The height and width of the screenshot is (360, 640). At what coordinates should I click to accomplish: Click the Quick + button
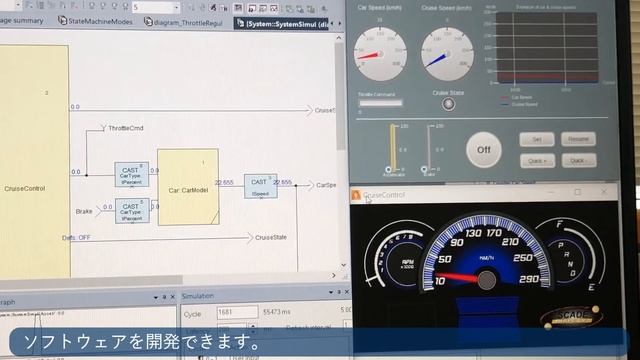(537, 161)
